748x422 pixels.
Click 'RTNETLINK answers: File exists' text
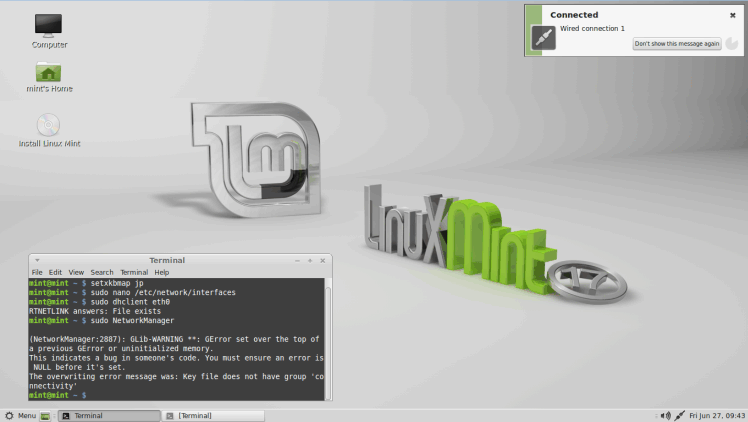95,311
